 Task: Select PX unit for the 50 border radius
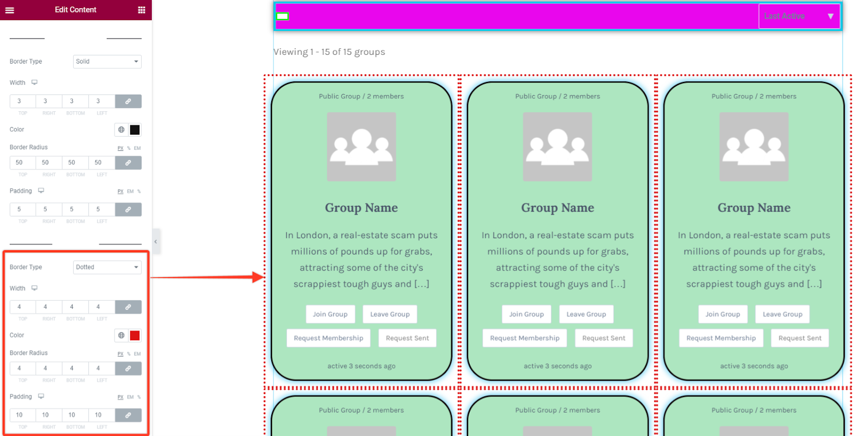point(120,148)
